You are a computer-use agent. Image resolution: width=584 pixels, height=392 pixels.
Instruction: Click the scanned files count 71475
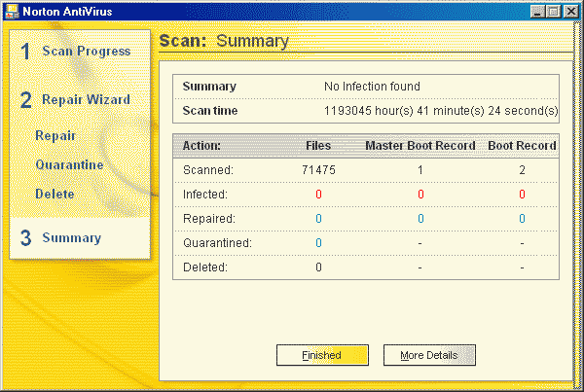pos(318,170)
